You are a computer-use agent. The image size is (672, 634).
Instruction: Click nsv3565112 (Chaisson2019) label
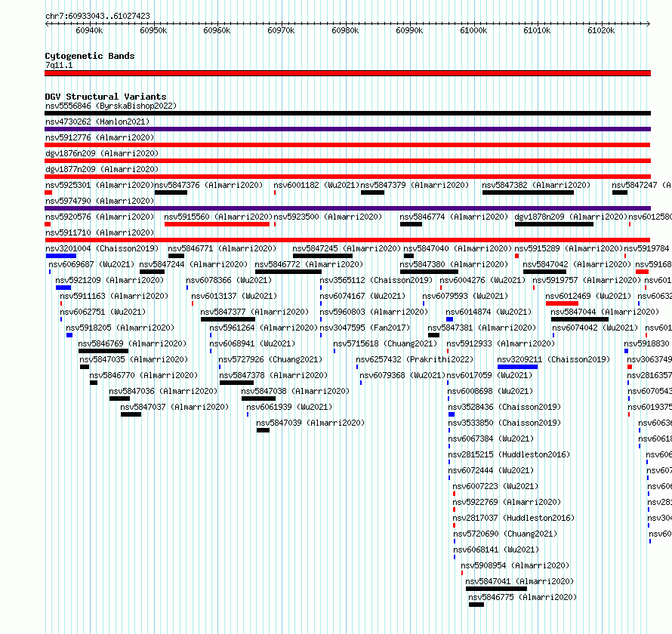click(376, 280)
